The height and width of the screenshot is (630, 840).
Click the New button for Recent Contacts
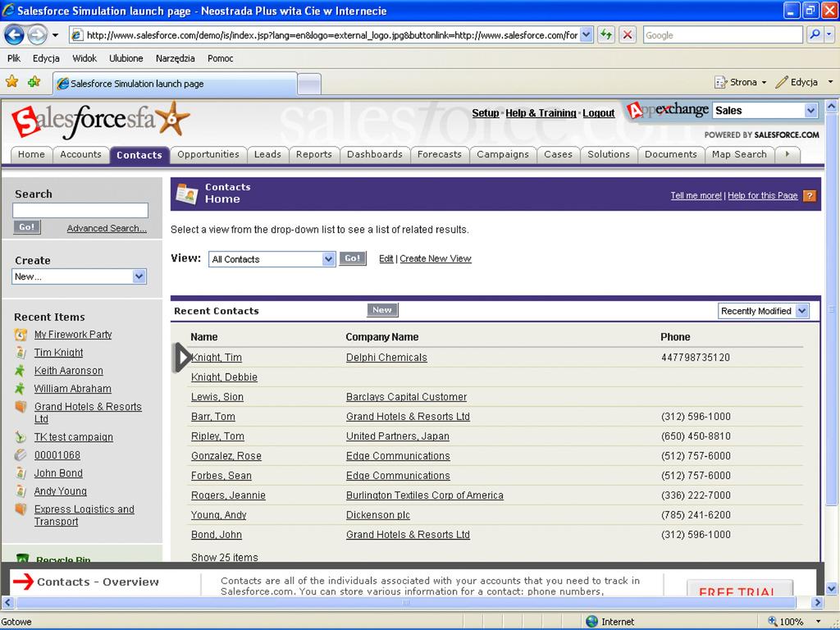pyautogui.click(x=382, y=309)
